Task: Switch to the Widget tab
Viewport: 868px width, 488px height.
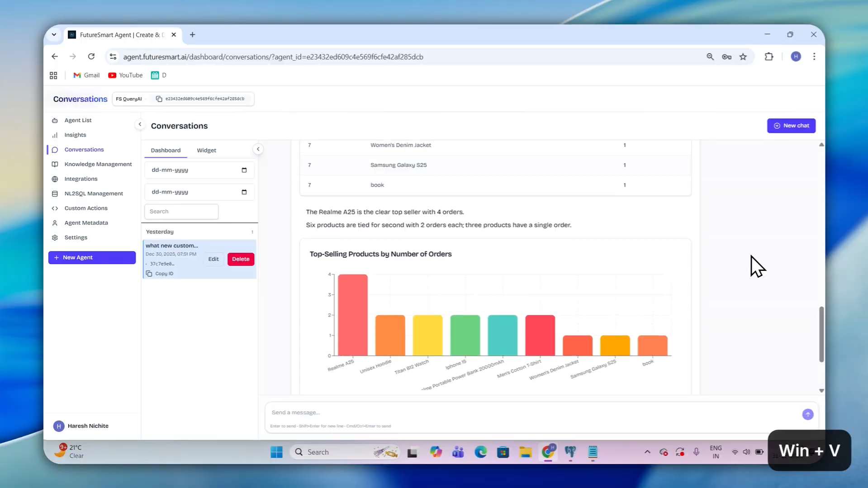Action: [206, 150]
